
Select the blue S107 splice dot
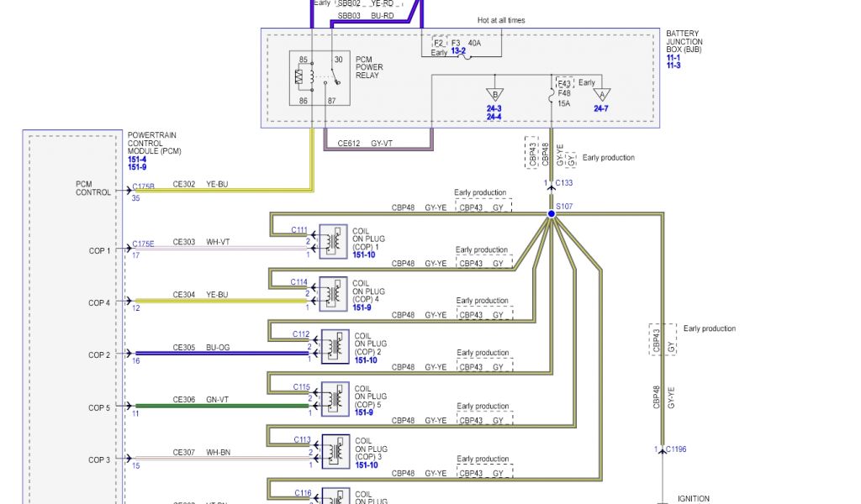(552, 214)
